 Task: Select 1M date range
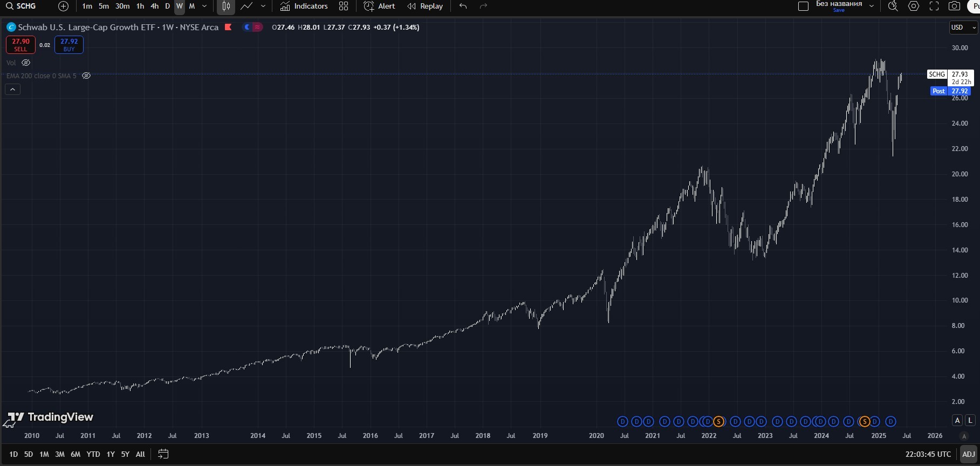click(x=44, y=454)
